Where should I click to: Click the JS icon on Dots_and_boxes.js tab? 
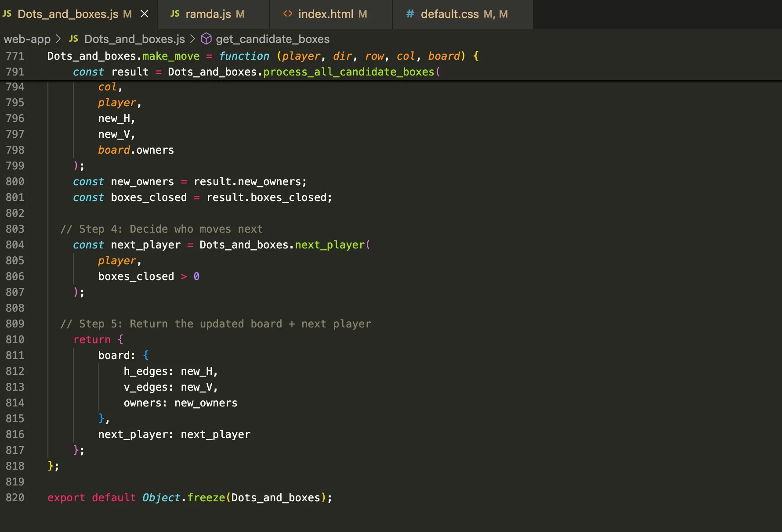coord(7,14)
